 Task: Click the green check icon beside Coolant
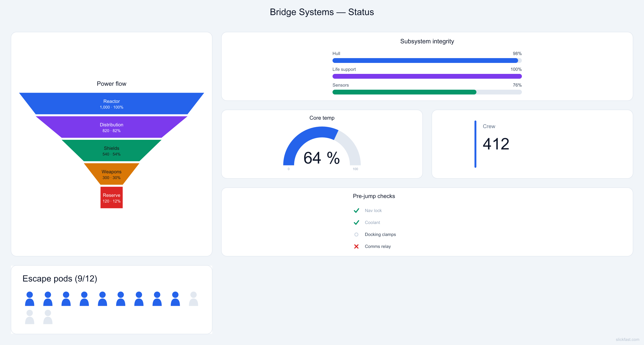tap(356, 222)
